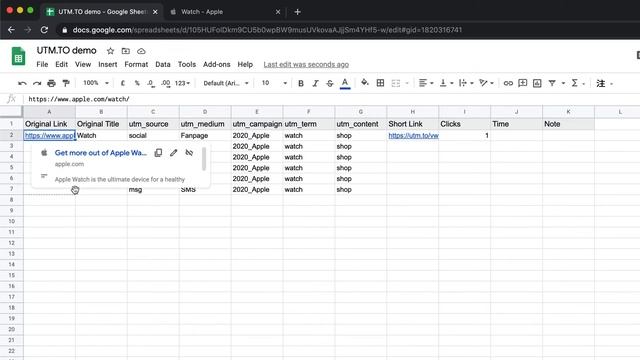Focus the browser address bar
640x360 pixels.
coord(267,30)
